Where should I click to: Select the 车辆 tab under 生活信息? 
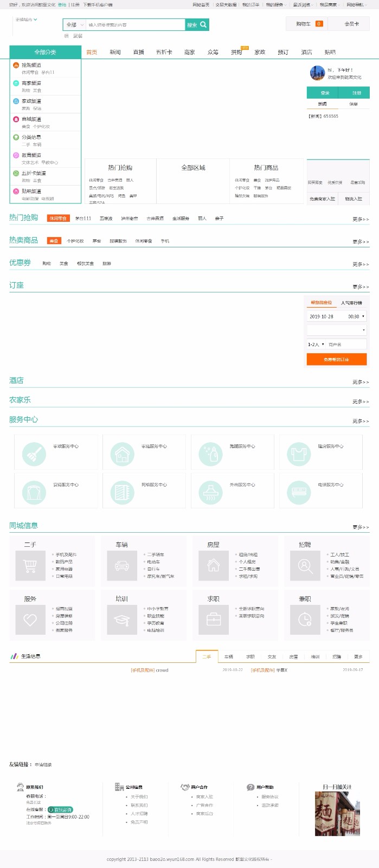click(229, 656)
